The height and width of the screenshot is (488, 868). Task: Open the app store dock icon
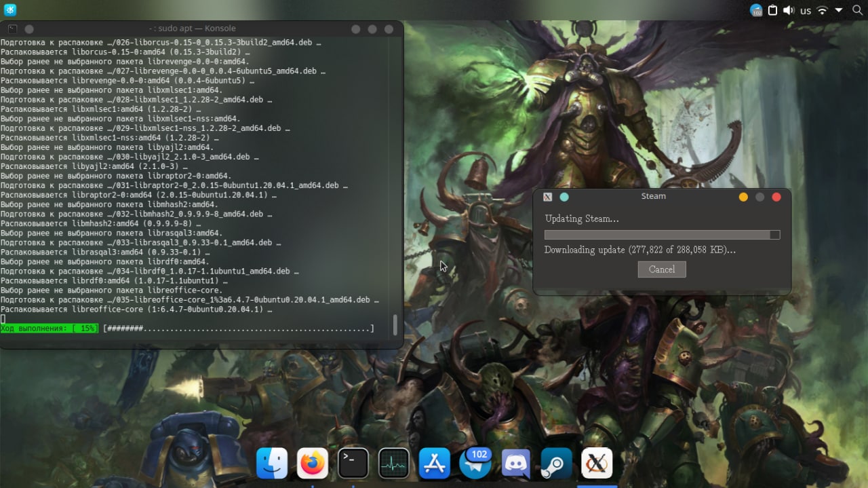pyautogui.click(x=435, y=464)
